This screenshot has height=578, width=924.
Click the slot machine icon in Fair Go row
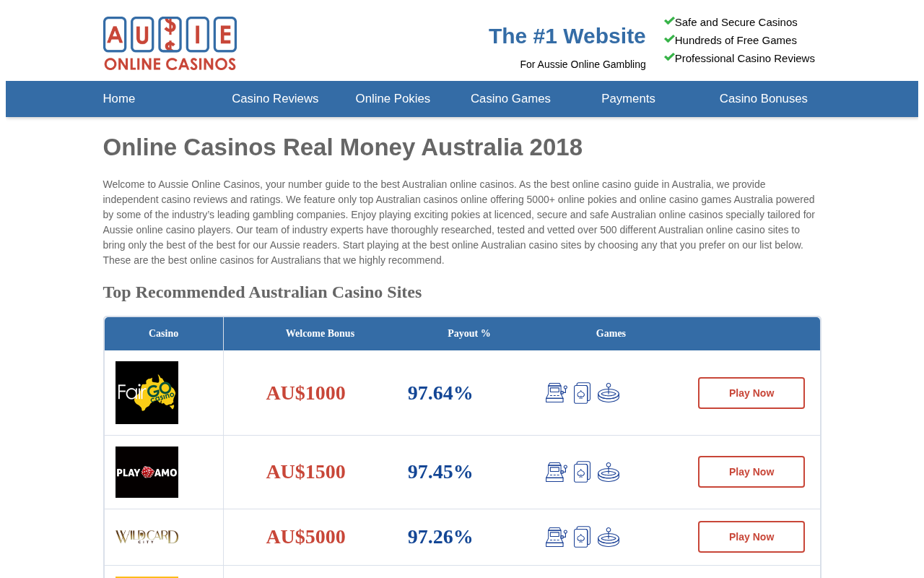click(556, 393)
